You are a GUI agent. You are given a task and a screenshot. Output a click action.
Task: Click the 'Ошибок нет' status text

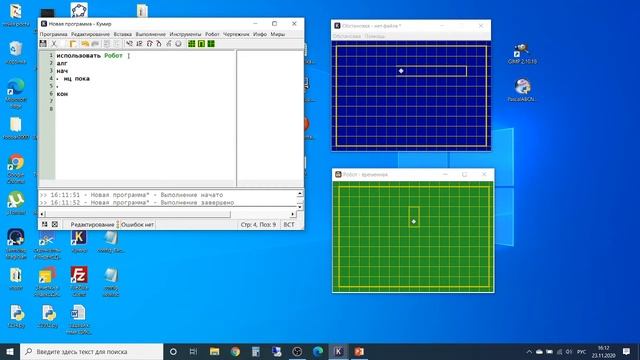[x=137, y=224]
